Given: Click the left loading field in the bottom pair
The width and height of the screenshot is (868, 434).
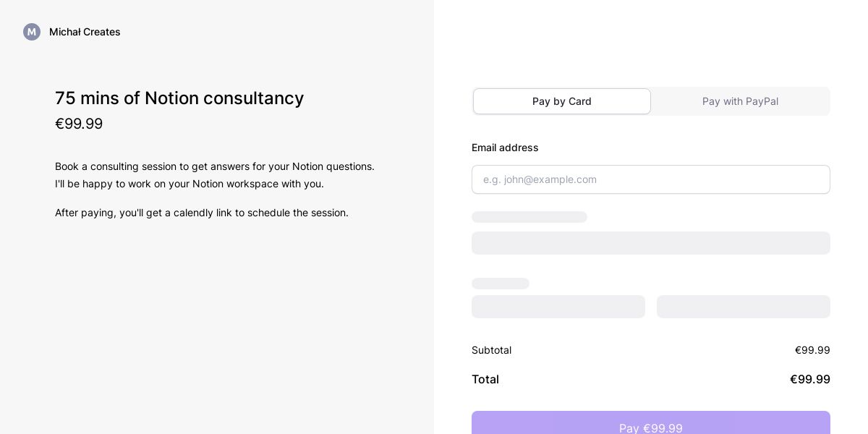Looking at the screenshot, I should tap(558, 307).
